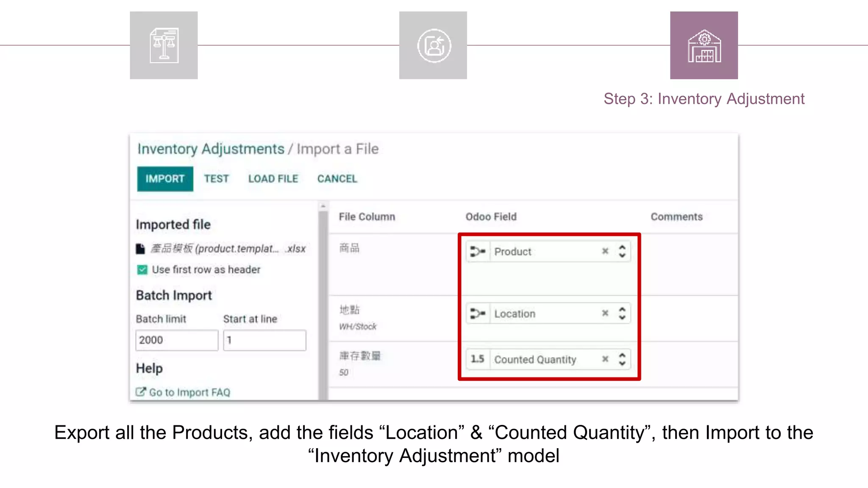Click the Help heading
The height and width of the screenshot is (488, 868).
(149, 368)
